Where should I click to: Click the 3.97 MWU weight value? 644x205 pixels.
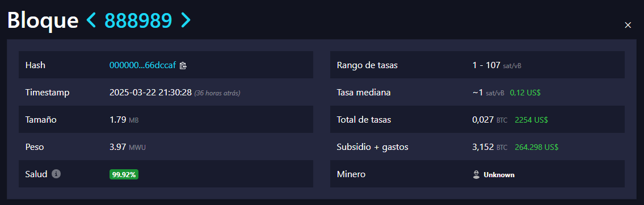(x=127, y=147)
